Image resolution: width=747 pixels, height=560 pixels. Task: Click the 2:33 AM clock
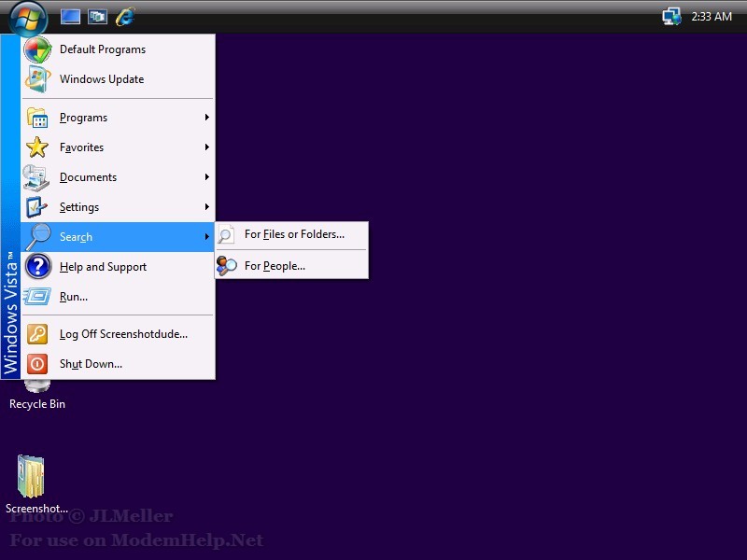click(712, 17)
